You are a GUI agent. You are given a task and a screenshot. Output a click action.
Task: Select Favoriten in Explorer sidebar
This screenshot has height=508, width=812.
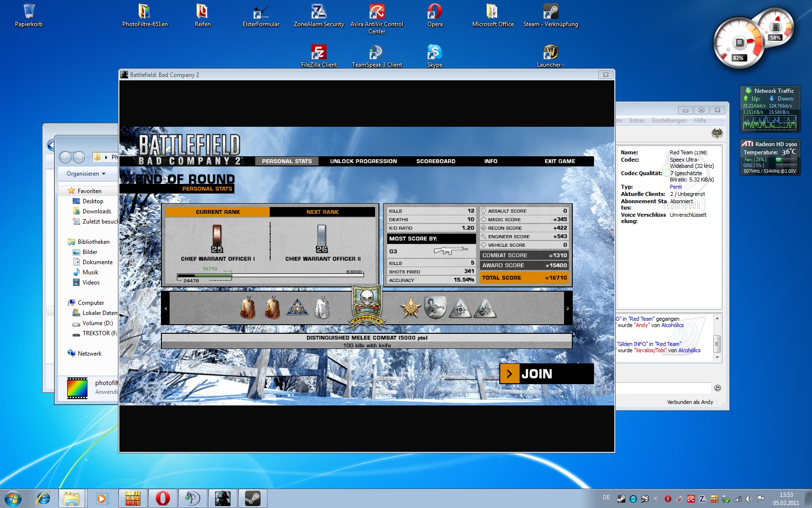click(89, 191)
